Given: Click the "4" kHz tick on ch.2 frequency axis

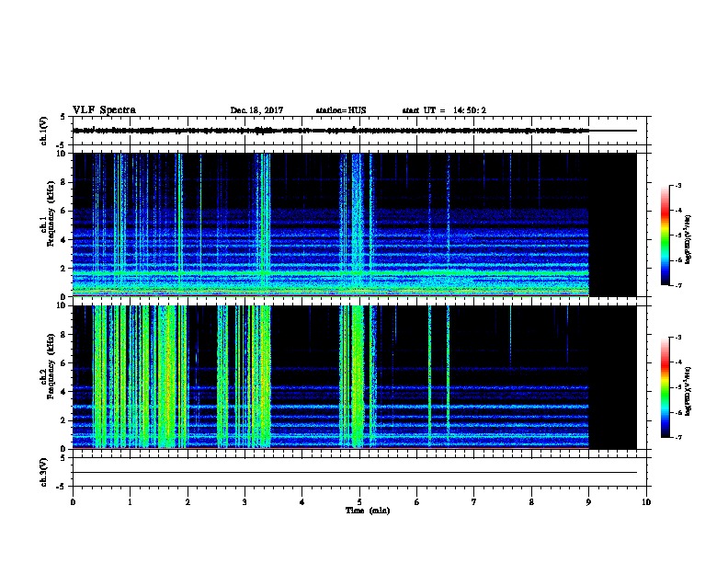Looking at the screenshot, I should coord(64,392).
